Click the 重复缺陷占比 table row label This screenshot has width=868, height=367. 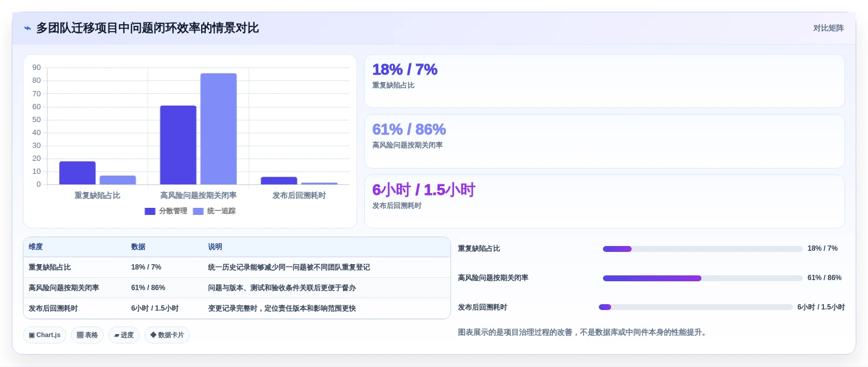click(x=50, y=267)
